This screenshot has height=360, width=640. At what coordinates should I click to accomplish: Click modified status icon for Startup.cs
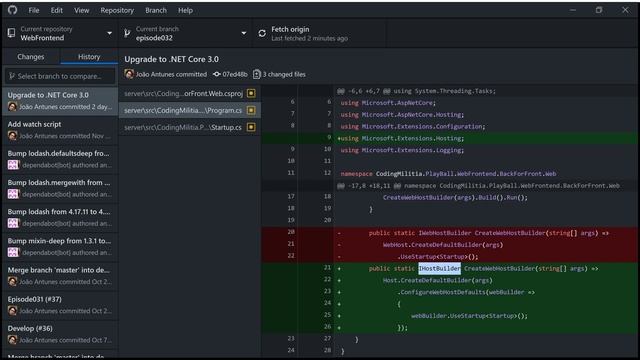click(251, 127)
